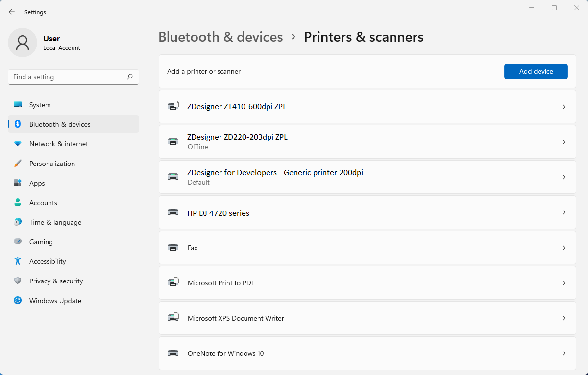Click the Fax device icon

pyautogui.click(x=173, y=247)
